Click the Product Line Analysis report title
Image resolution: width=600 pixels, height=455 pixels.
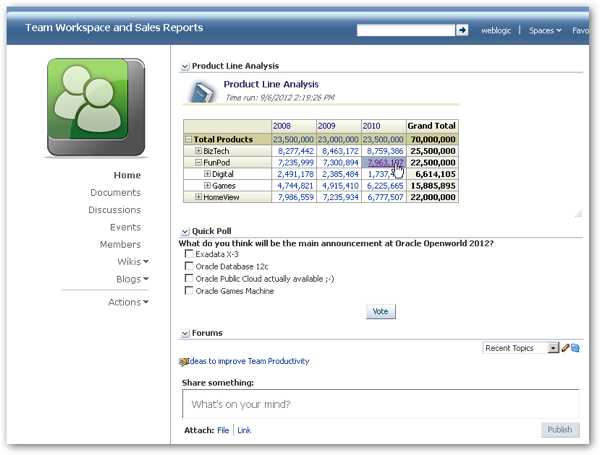pyautogui.click(x=271, y=84)
